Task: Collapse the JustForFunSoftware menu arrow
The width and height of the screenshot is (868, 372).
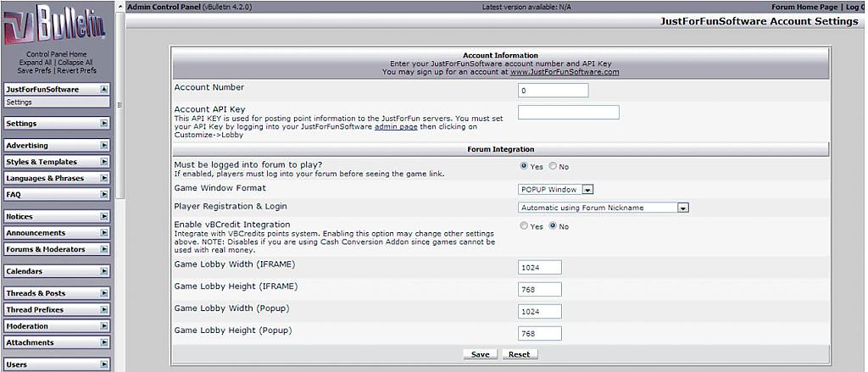Action: (x=104, y=89)
